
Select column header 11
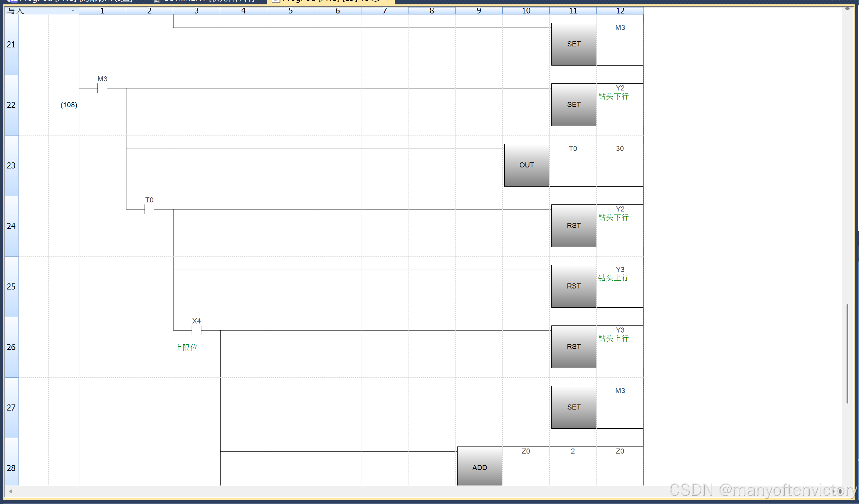point(573,10)
